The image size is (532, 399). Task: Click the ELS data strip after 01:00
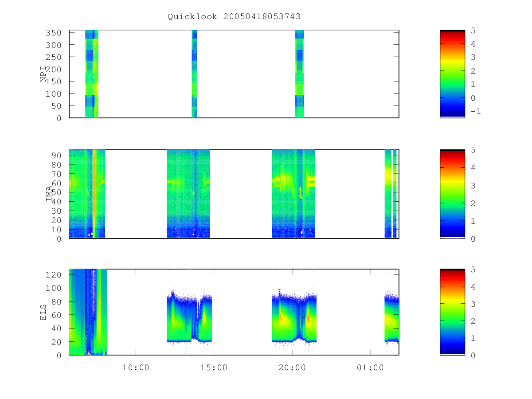[391, 317]
